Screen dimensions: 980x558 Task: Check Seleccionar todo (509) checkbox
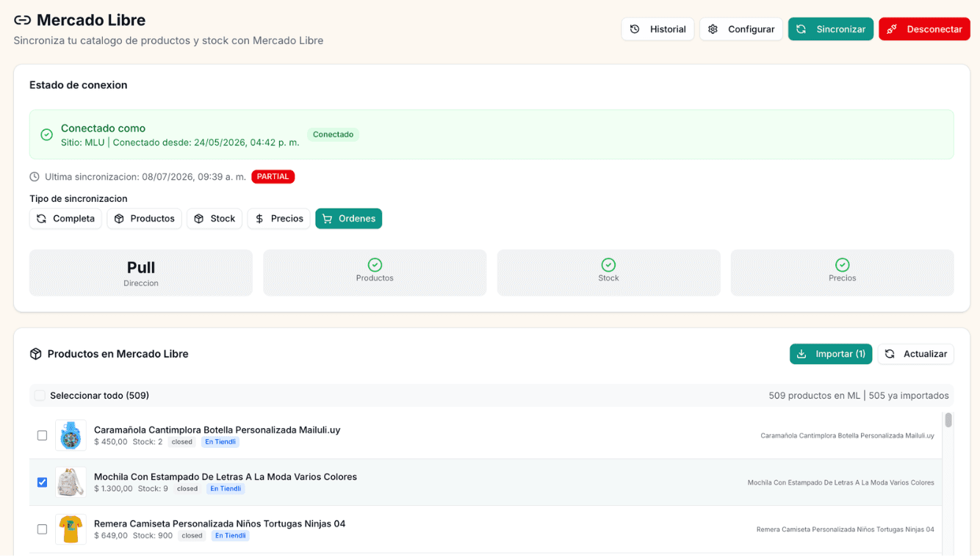point(40,396)
